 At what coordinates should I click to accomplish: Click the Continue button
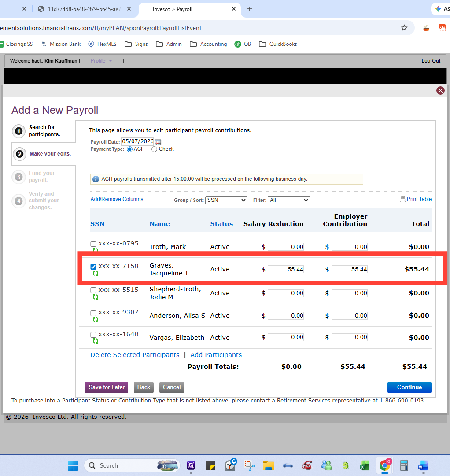[x=409, y=387]
